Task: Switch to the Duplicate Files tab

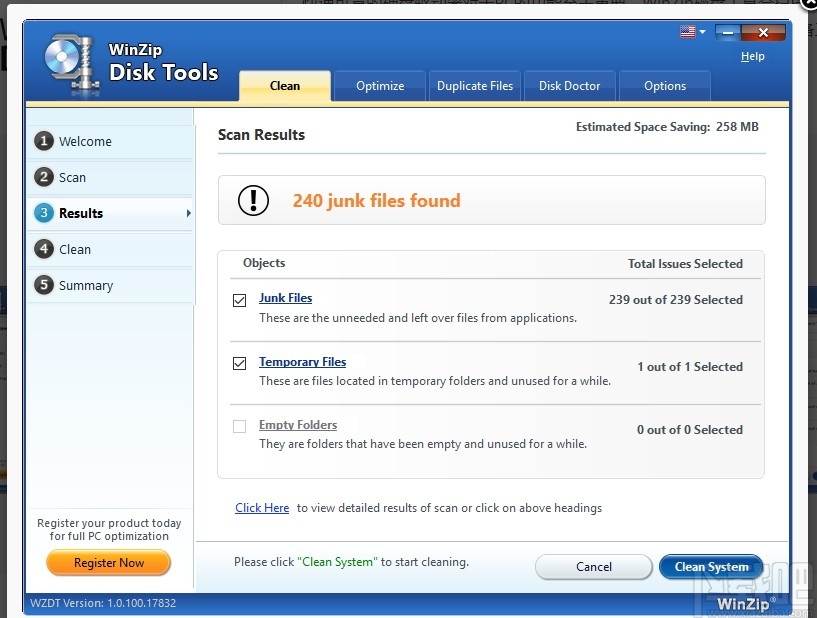Action: pyautogui.click(x=474, y=86)
